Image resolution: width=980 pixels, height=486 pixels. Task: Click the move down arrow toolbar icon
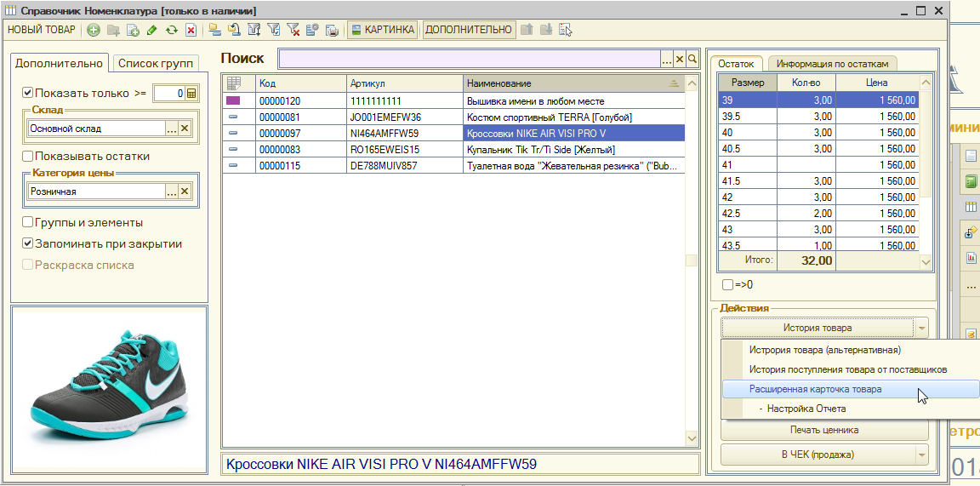click(546, 30)
